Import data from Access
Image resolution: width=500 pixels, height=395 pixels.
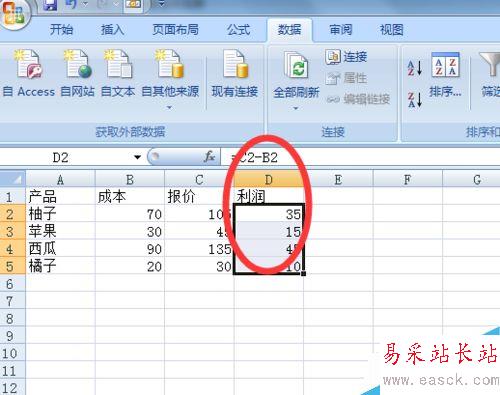(x=29, y=74)
